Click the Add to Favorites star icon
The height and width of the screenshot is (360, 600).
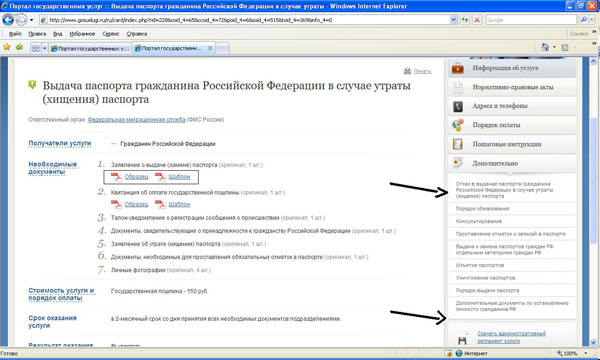click(20, 47)
